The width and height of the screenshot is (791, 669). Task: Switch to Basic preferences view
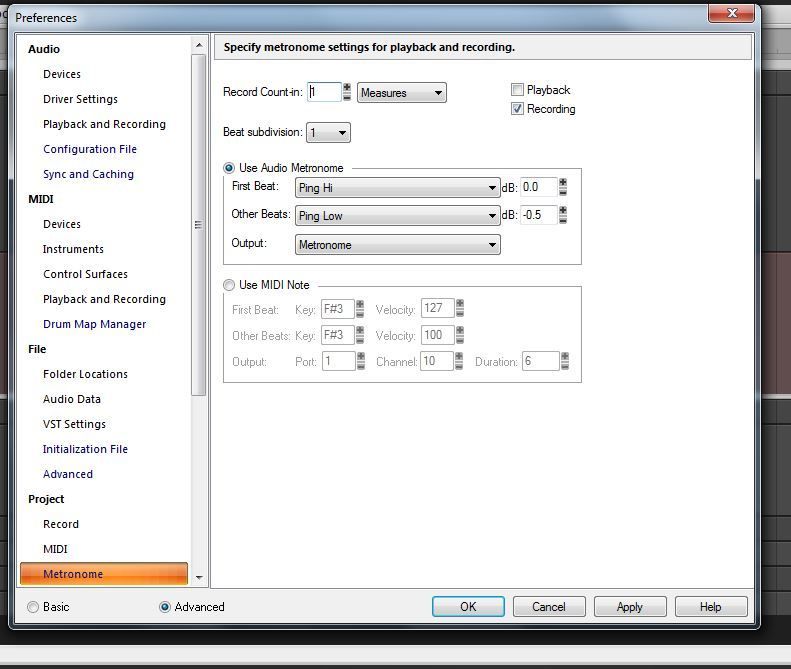pyautogui.click(x=34, y=607)
